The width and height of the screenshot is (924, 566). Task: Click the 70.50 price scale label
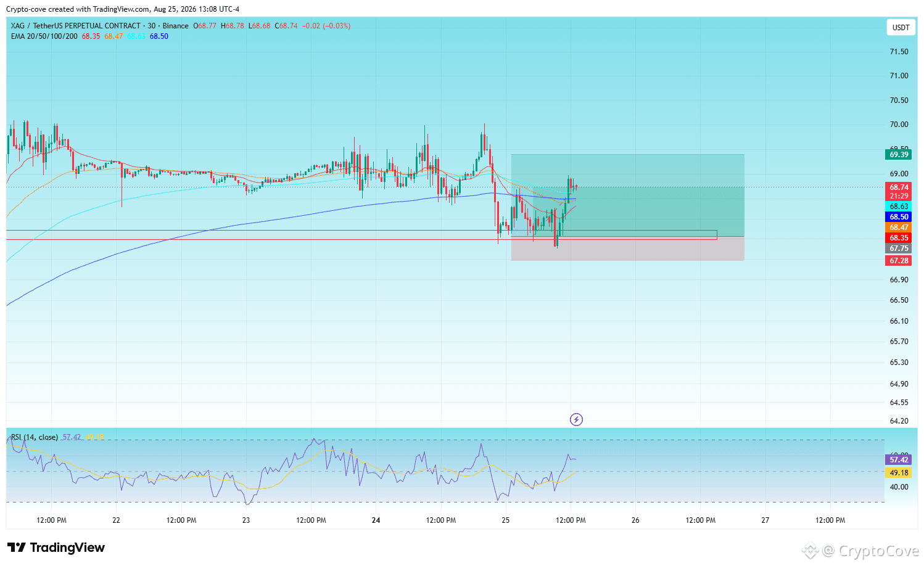click(899, 100)
